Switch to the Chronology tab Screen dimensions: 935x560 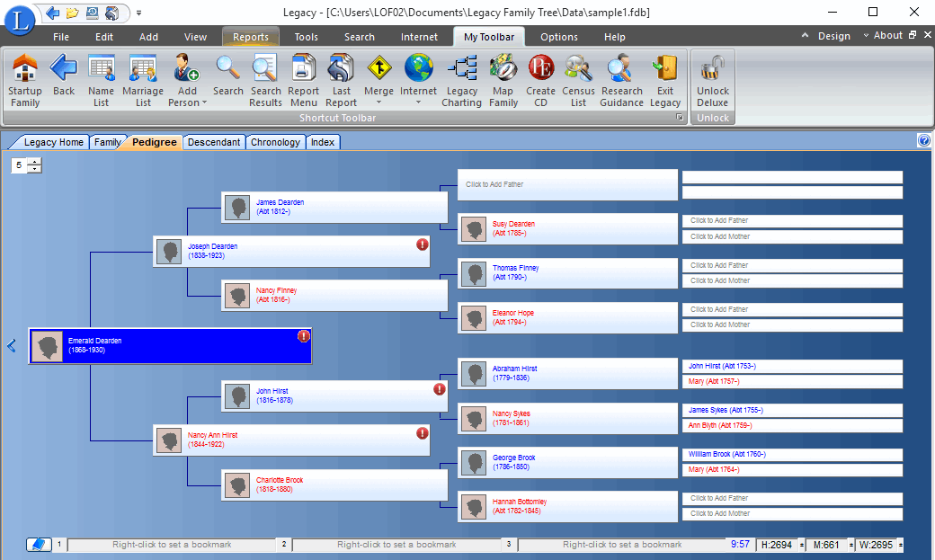tap(275, 142)
